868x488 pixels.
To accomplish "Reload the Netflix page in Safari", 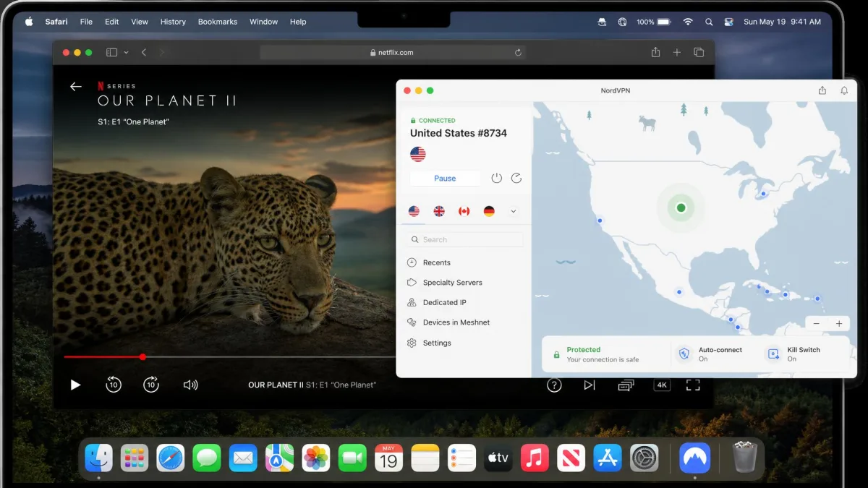I will coord(518,52).
